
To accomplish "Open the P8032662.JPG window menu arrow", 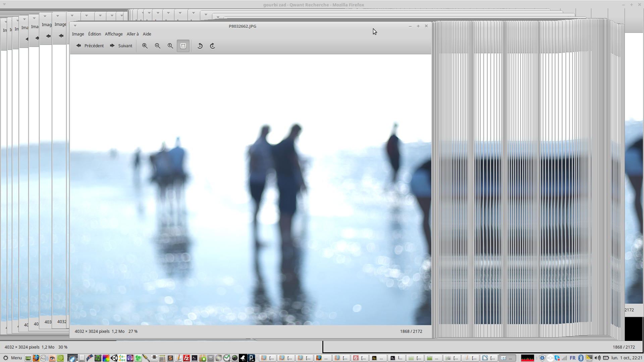I will click(x=75, y=26).
